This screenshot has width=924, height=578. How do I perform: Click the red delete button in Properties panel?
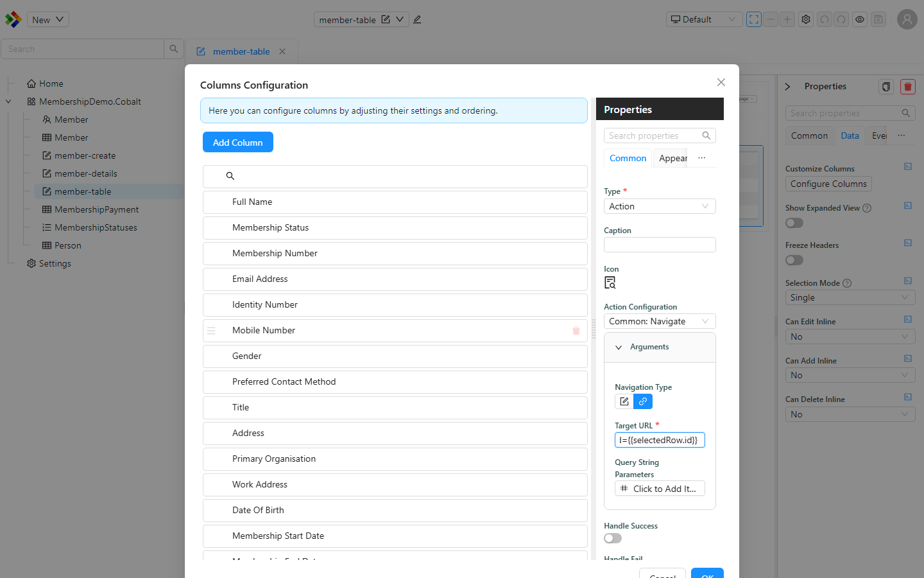click(x=907, y=87)
